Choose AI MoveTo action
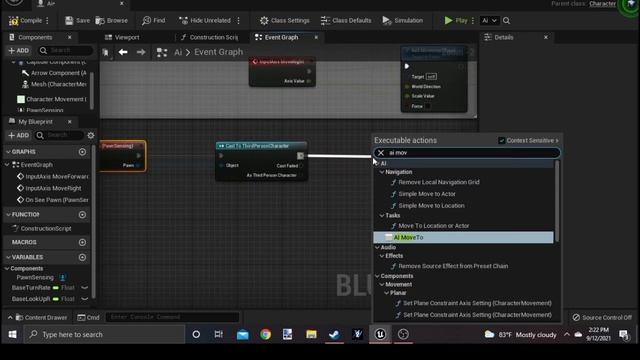Screen dimensions: 640x360 click(463, 237)
